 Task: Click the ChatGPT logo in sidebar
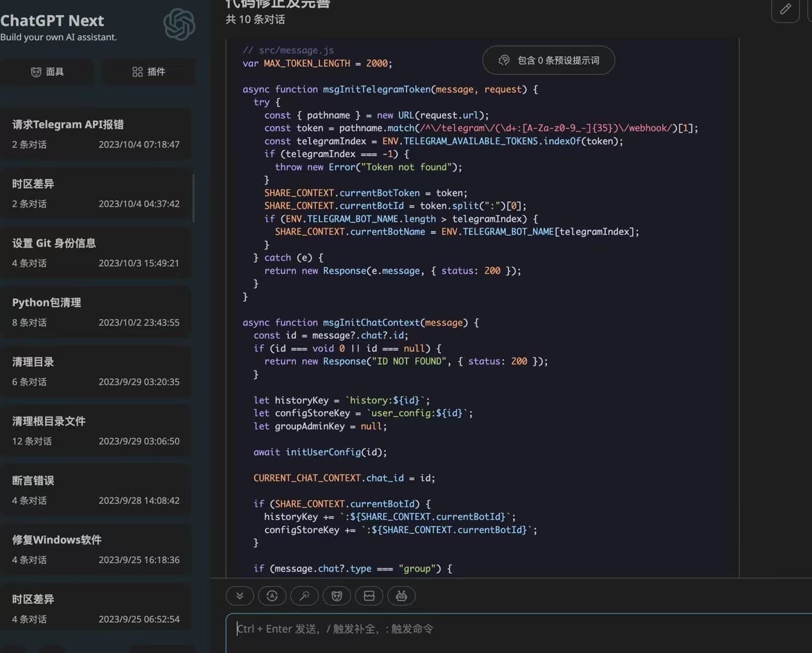(x=179, y=25)
